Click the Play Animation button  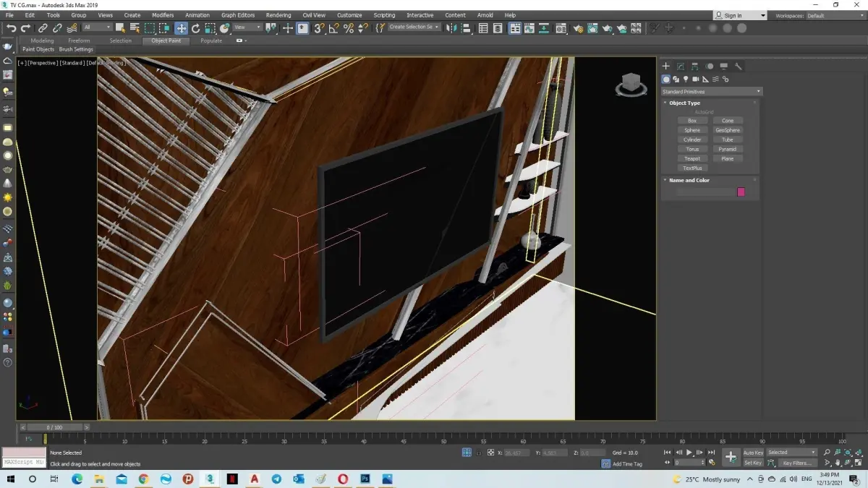point(689,452)
